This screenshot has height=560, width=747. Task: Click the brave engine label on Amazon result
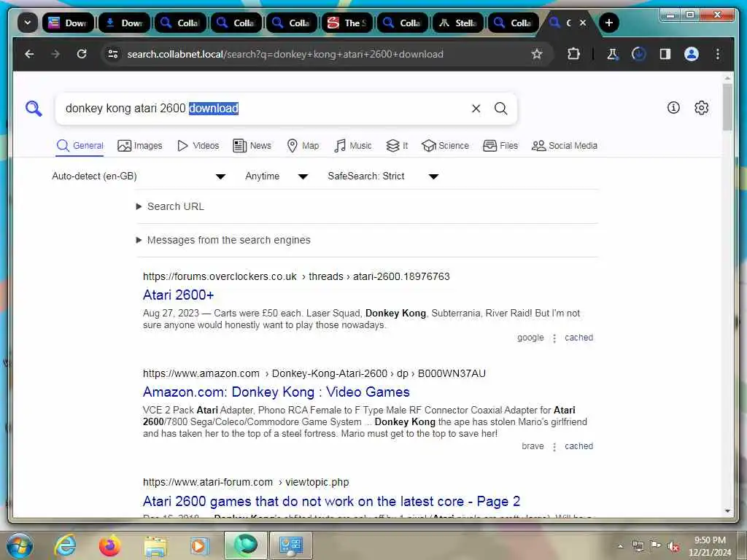click(533, 446)
